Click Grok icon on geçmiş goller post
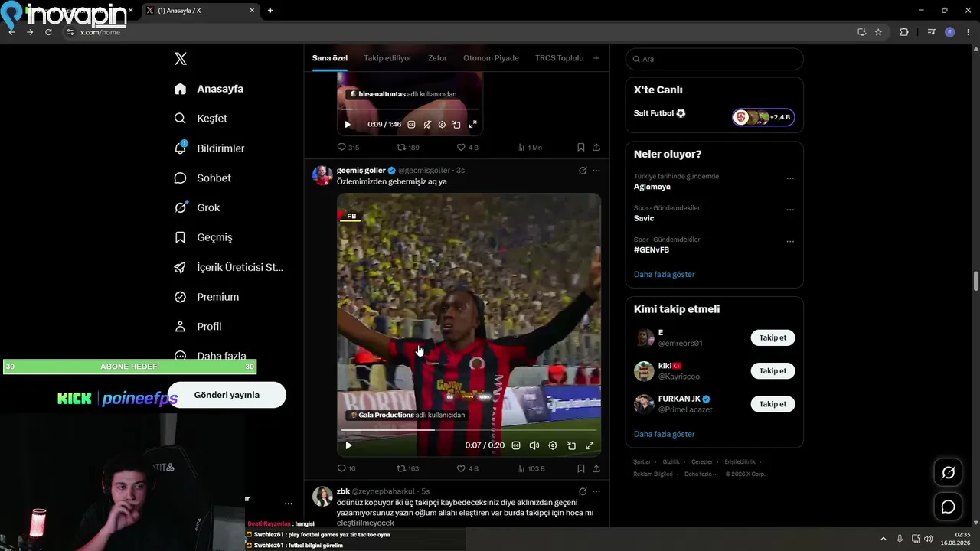Screen dimensions: 980x551 (583, 171)
